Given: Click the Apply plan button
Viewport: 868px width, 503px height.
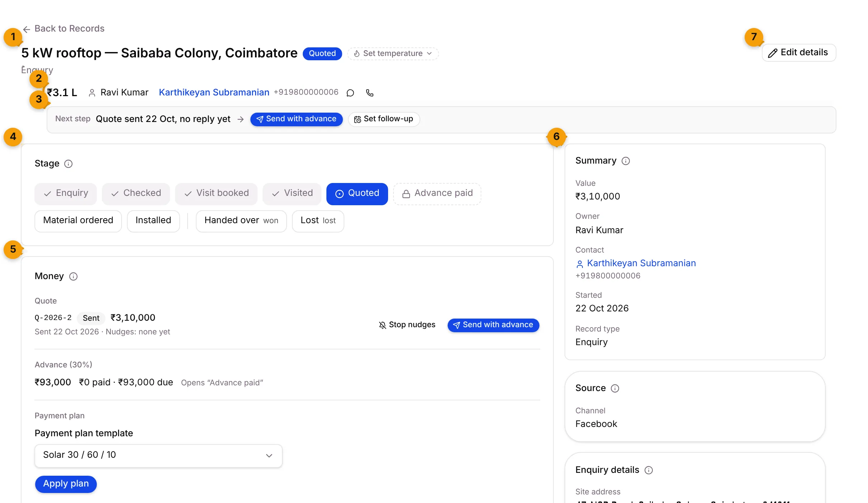Looking at the screenshot, I should 66,484.
